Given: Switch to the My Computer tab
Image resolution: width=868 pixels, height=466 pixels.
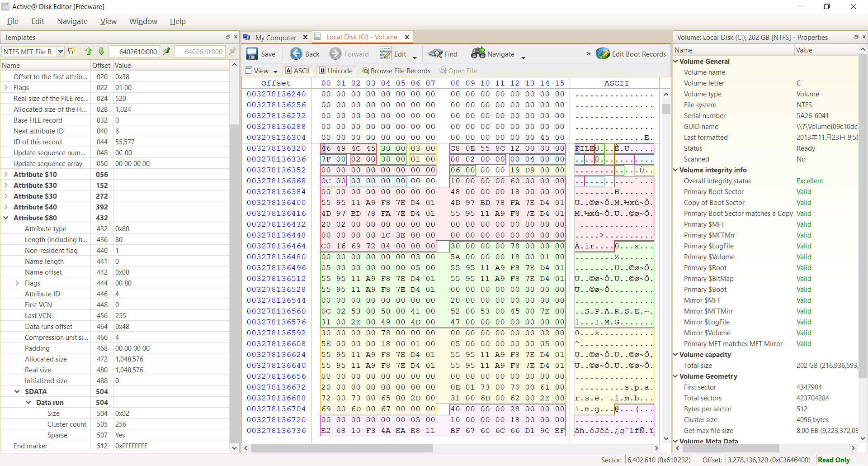Looking at the screenshot, I should pos(275,38).
